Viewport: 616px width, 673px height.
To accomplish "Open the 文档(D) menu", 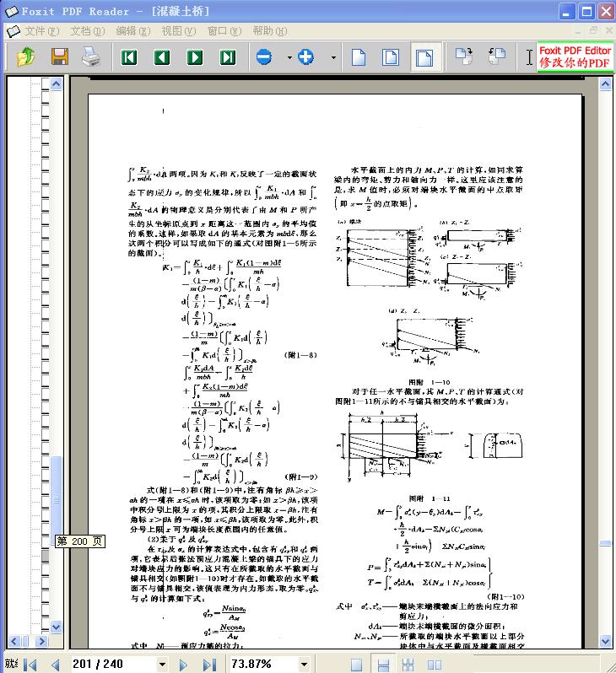I will [x=88, y=31].
